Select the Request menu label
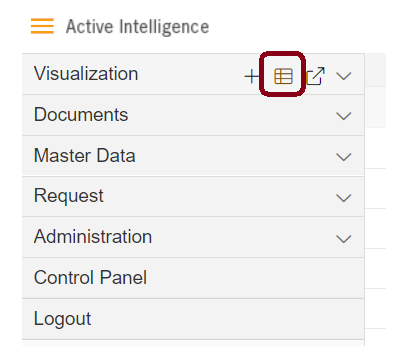Screen dimensions: 398x361 69,196
